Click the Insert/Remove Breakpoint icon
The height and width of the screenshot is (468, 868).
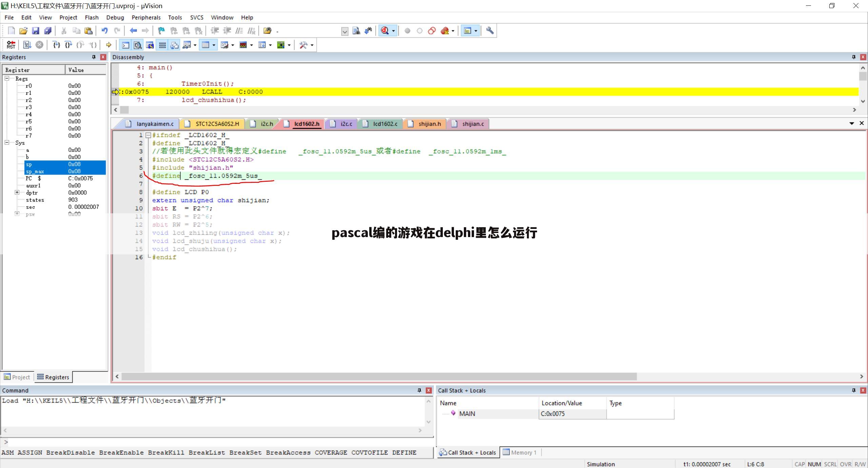coord(407,31)
